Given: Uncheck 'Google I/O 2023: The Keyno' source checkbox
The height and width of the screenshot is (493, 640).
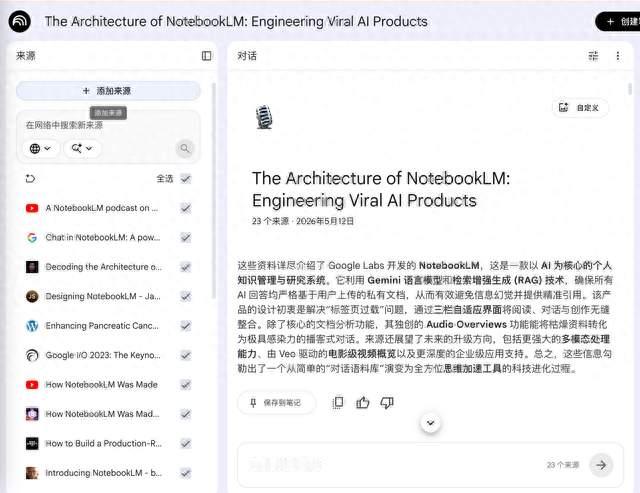Looking at the screenshot, I should tap(186, 355).
